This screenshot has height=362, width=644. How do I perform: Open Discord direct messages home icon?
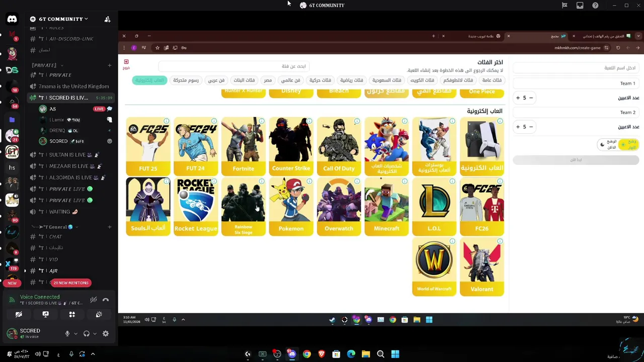pyautogui.click(x=12, y=19)
